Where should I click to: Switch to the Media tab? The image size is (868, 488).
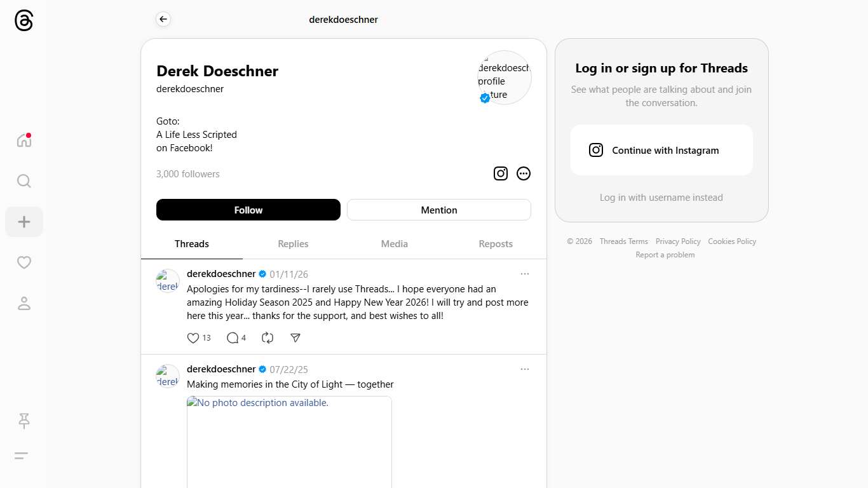coord(394,244)
